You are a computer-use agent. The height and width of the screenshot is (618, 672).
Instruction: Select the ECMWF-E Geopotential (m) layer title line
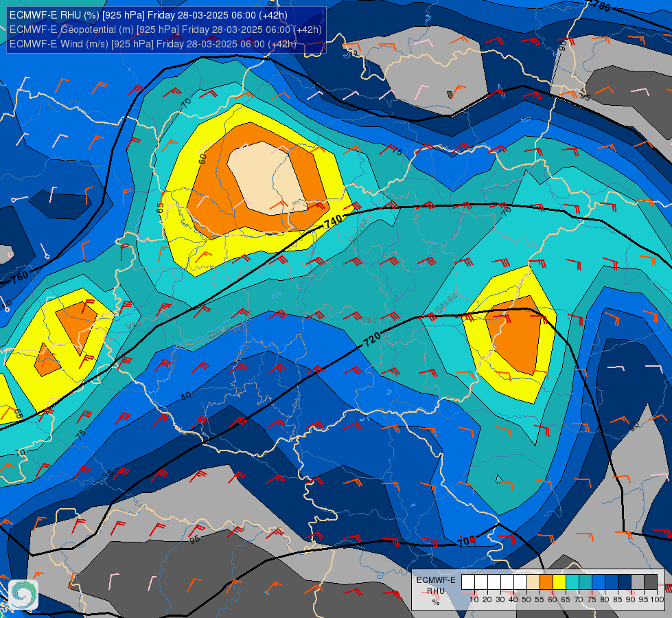(165, 30)
